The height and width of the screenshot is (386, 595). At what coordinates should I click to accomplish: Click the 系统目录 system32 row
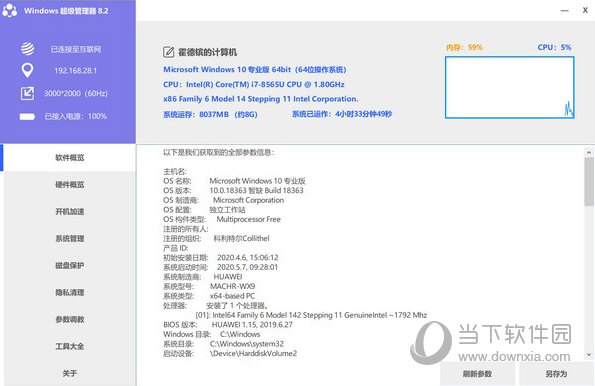(224, 344)
